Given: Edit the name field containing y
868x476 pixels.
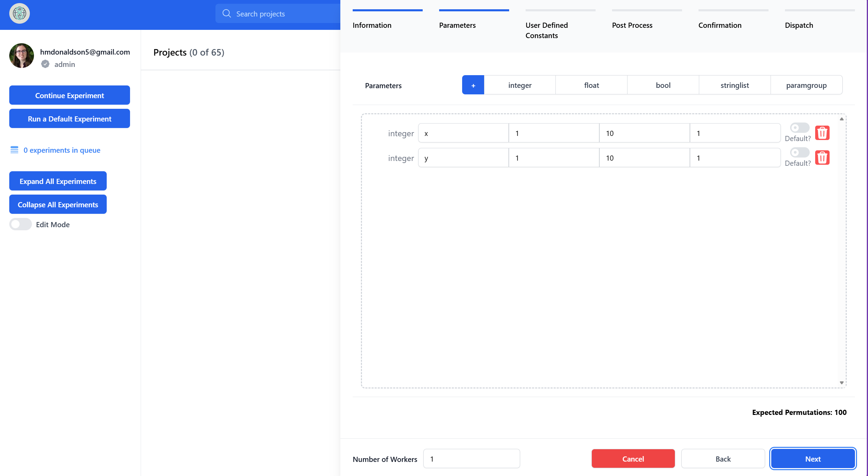Looking at the screenshot, I should pos(463,158).
